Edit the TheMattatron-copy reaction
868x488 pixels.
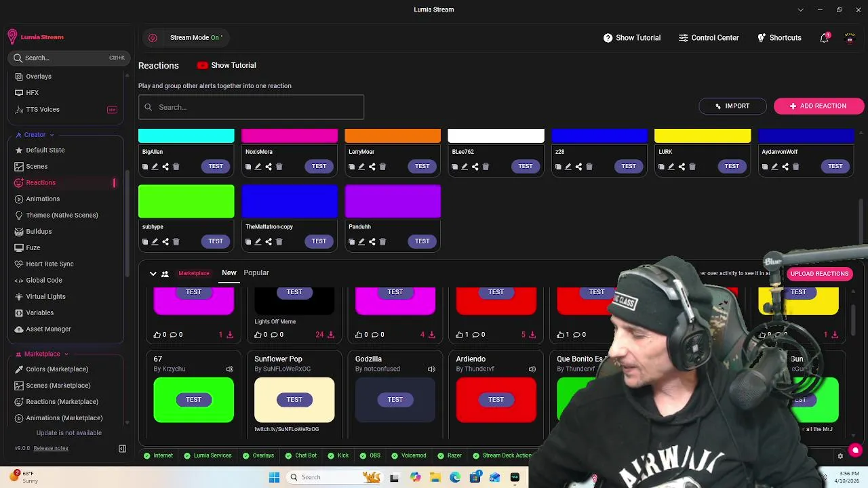pos(258,242)
